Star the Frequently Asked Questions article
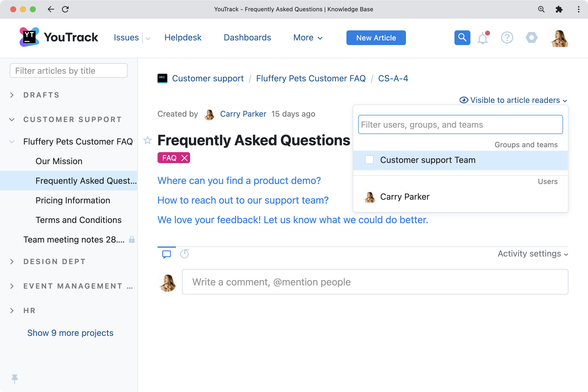The image size is (588, 392). pos(147,140)
